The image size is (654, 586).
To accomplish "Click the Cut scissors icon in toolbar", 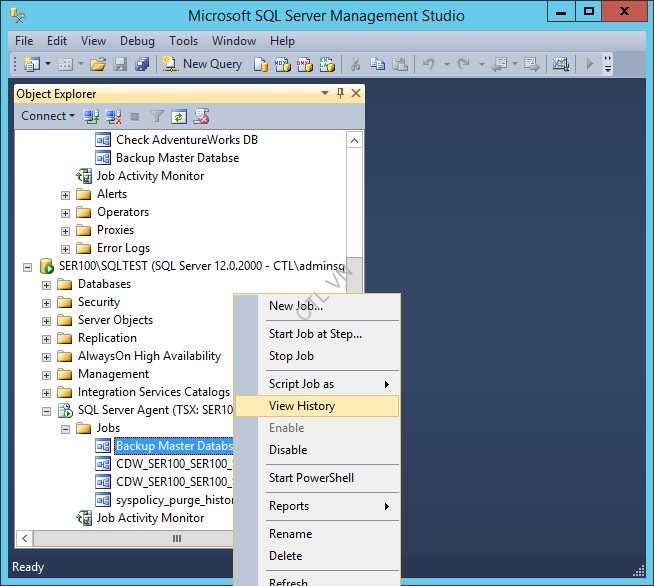I will pyautogui.click(x=355, y=64).
